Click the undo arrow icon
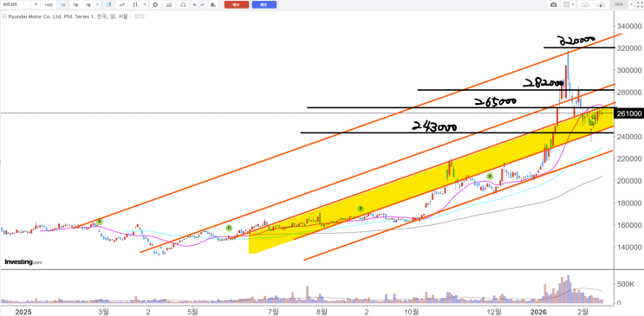This screenshot has height=316, width=644. [195, 4]
